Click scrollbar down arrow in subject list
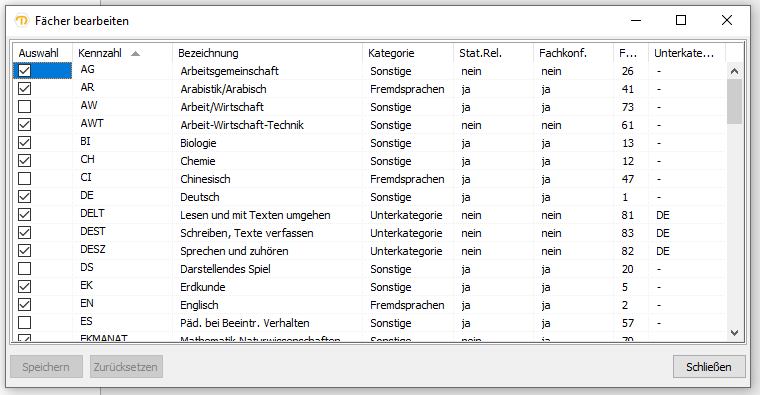760x395 pixels. tap(734, 333)
